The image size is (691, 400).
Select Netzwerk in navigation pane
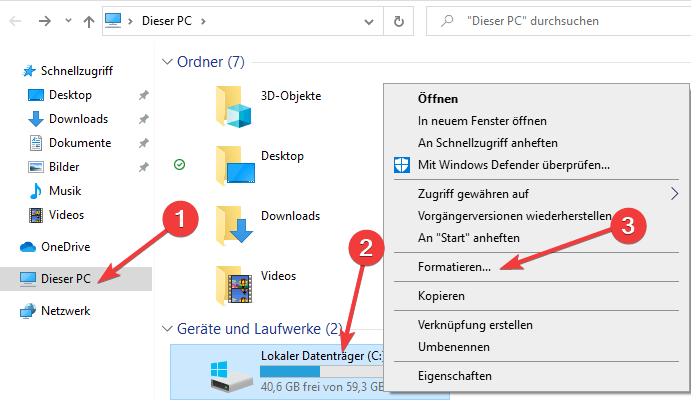tap(65, 311)
